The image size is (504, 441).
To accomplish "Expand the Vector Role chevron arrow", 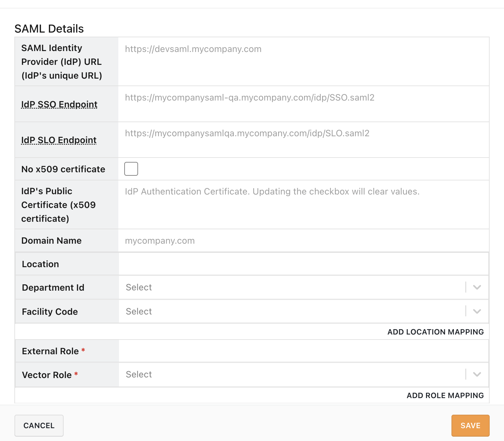I will (x=477, y=374).
